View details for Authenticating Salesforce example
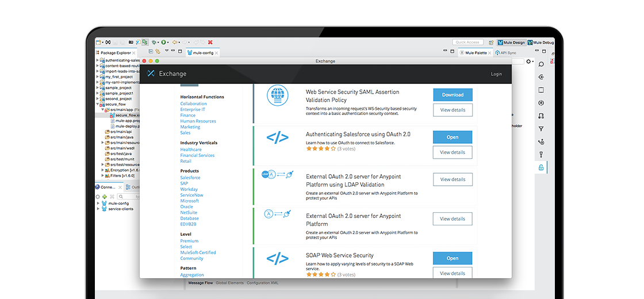 pos(453,152)
